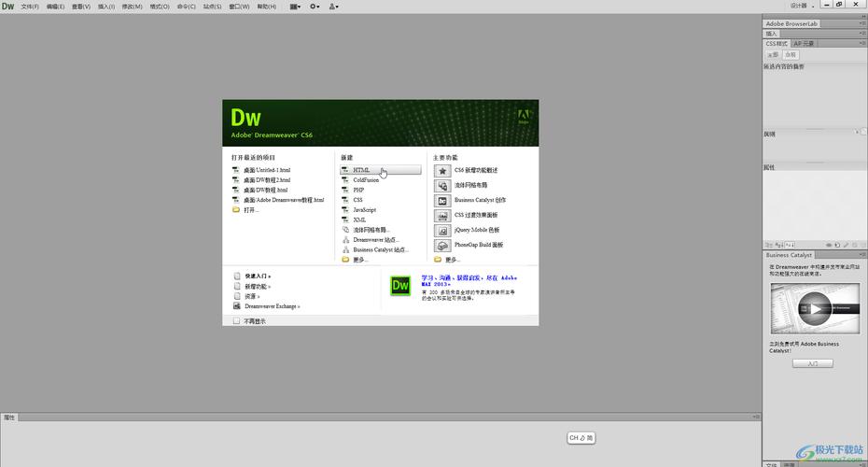Switch to the AP 元素 tab

[x=804, y=43]
